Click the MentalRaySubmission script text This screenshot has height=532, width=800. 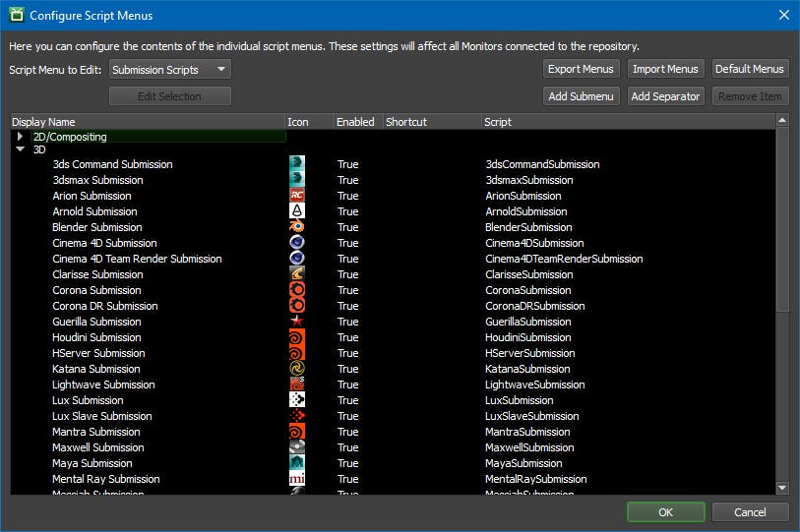pyautogui.click(x=535, y=479)
